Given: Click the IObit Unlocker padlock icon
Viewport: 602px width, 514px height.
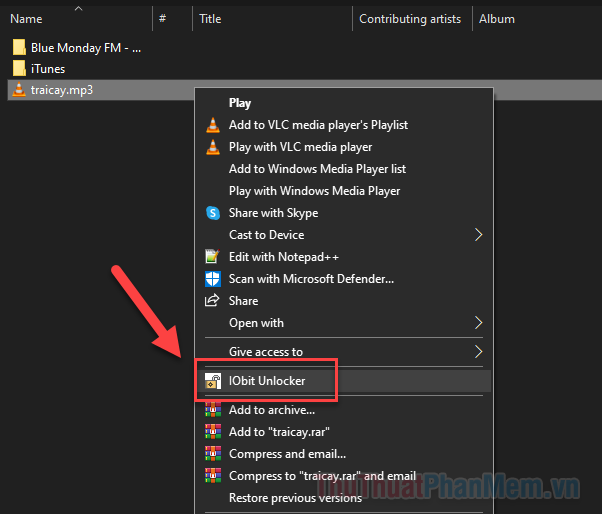Looking at the screenshot, I should pyautogui.click(x=212, y=381).
